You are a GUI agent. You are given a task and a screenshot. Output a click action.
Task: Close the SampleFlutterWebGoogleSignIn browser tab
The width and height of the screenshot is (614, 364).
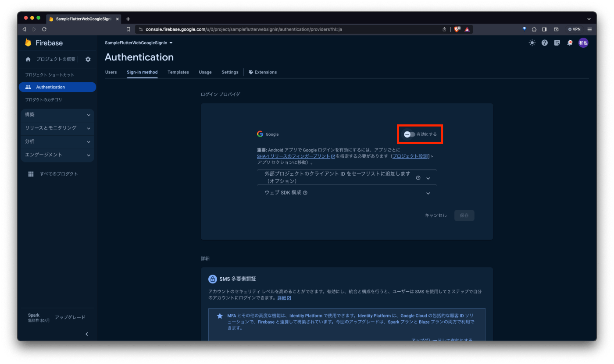(118, 19)
